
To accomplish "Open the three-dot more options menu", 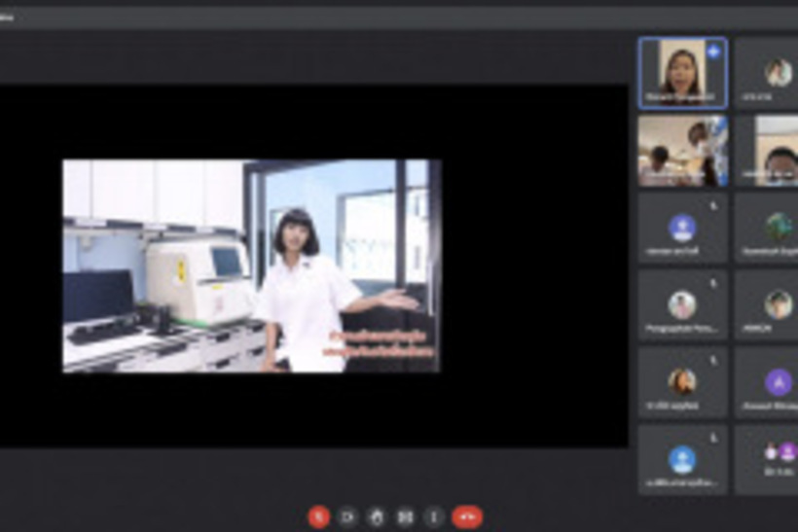I will pyautogui.click(x=434, y=517).
